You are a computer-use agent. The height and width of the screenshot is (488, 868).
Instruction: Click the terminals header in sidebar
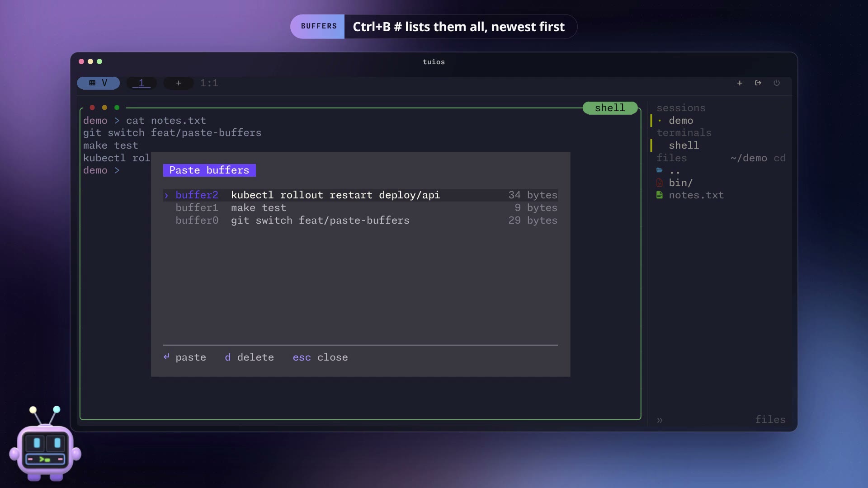[x=684, y=133]
